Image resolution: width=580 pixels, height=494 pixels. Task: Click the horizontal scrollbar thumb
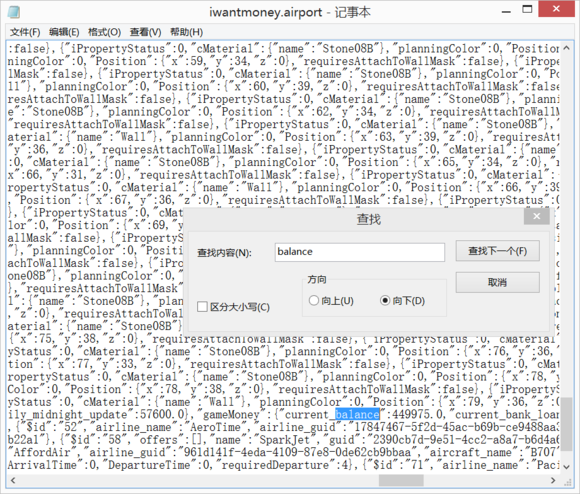click(x=401, y=480)
